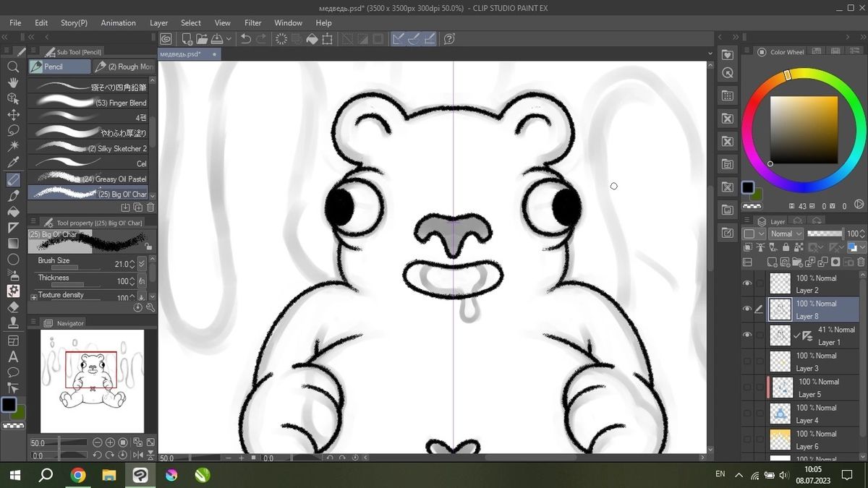Show Layer 3 visibility box

coord(747,361)
